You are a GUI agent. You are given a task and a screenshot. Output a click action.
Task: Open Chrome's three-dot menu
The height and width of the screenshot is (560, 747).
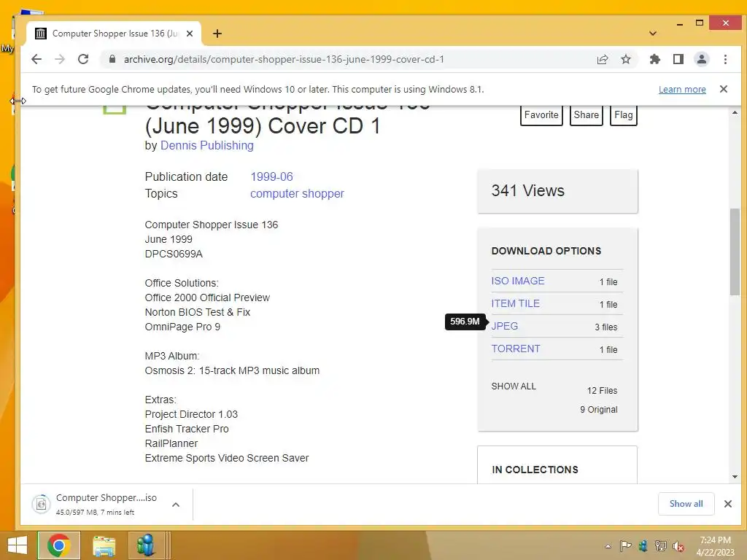[x=725, y=59]
